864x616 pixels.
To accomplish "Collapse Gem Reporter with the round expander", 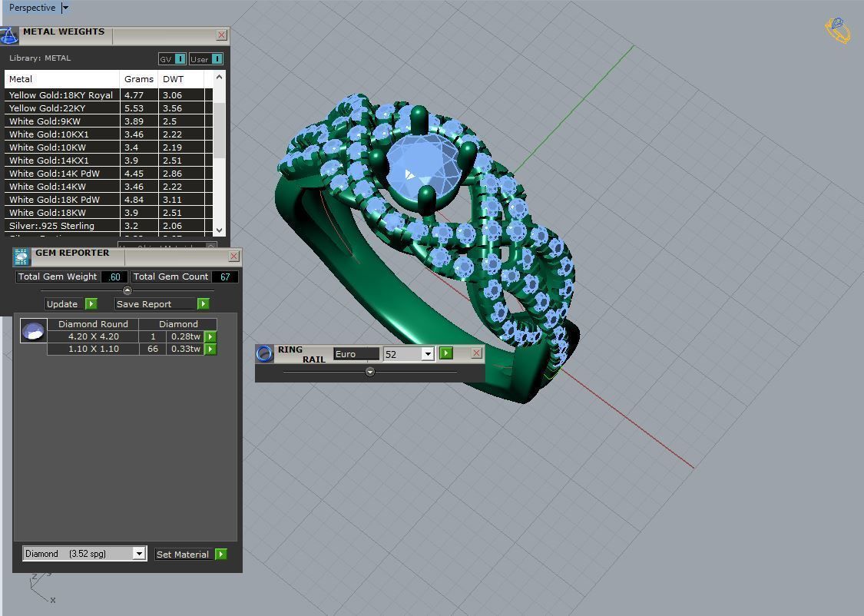I will pos(127,290).
